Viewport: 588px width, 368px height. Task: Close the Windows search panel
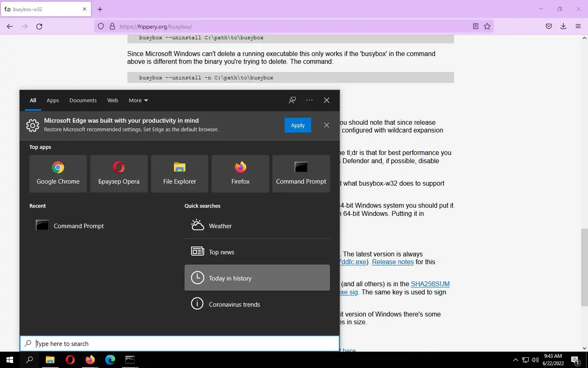(327, 100)
